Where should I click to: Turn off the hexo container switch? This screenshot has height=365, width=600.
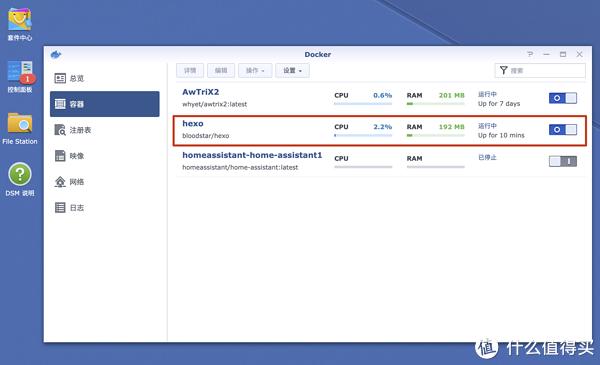click(x=562, y=130)
